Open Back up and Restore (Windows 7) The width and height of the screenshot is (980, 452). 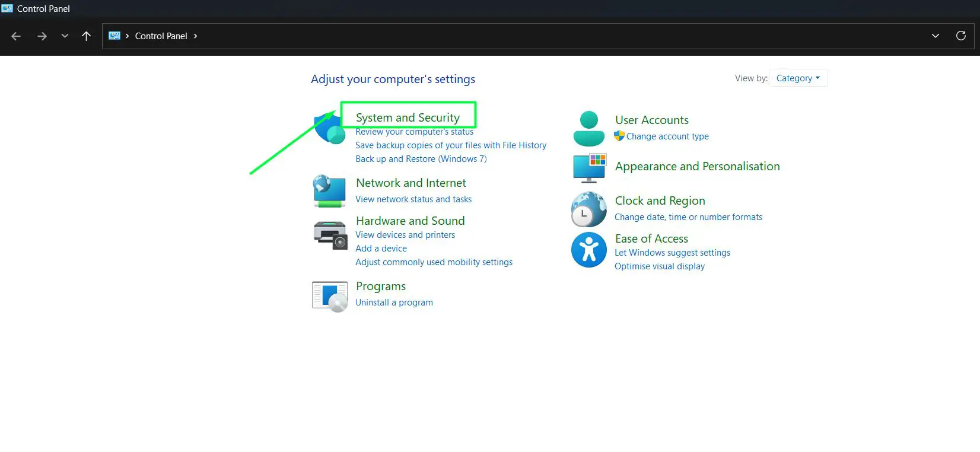[421, 159]
